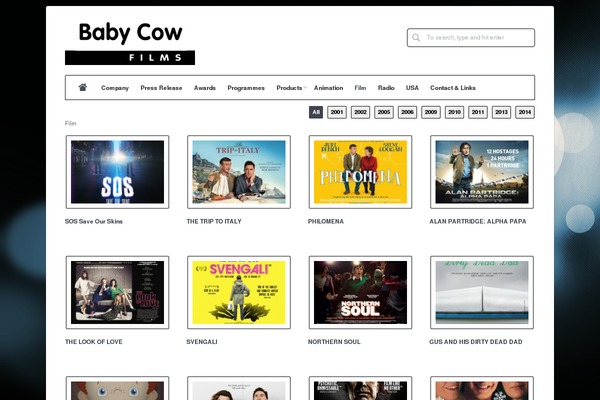Select the All year filter
Screen dimensions: 600x400
tap(316, 112)
